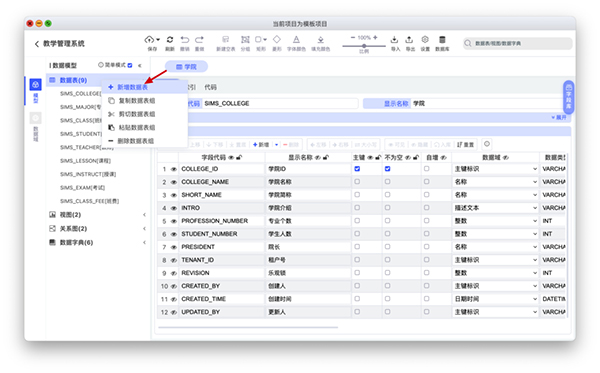Uncheck 不为空 checkbox for COLLEGE_ID row
Image resolution: width=600 pixels, height=373 pixels.
(x=387, y=169)
